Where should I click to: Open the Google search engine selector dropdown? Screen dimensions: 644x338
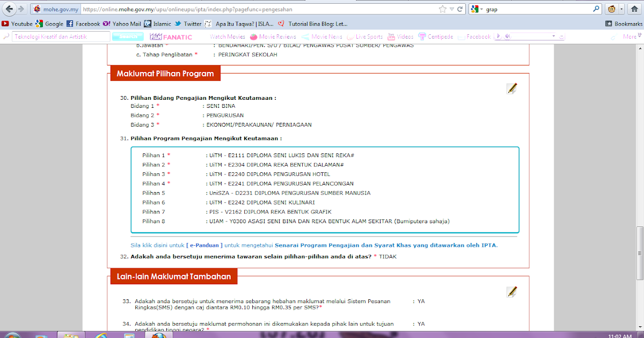pos(477,9)
